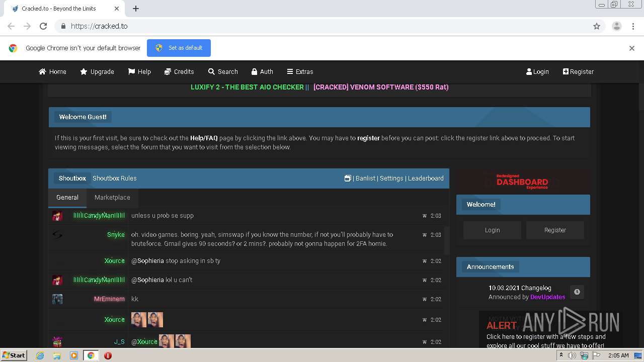The image size is (644, 362).
Task: Open the Chrome profile avatar
Action: pyautogui.click(x=616, y=26)
